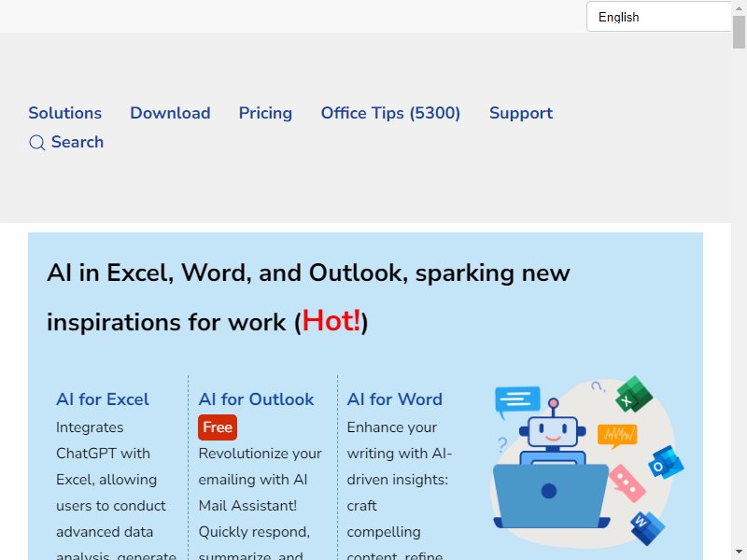This screenshot has height=560, width=747.
Task: Open the AI for Outlook link
Action: (x=256, y=399)
